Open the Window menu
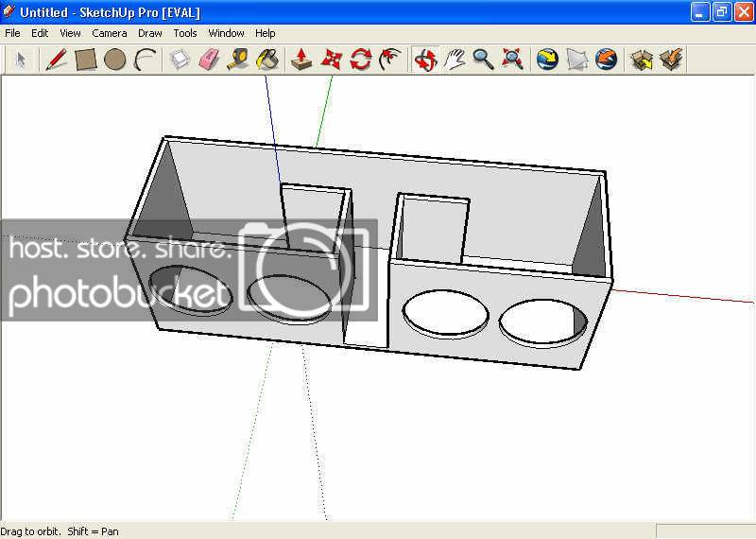Image resolution: width=756 pixels, height=539 pixels. pos(226,33)
